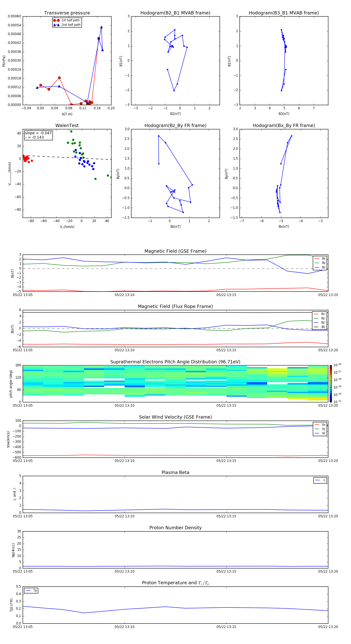Click the "Proton Number Density" plot title
Image resolution: width=351 pixels, height=644 pixels.
(x=175, y=528)
